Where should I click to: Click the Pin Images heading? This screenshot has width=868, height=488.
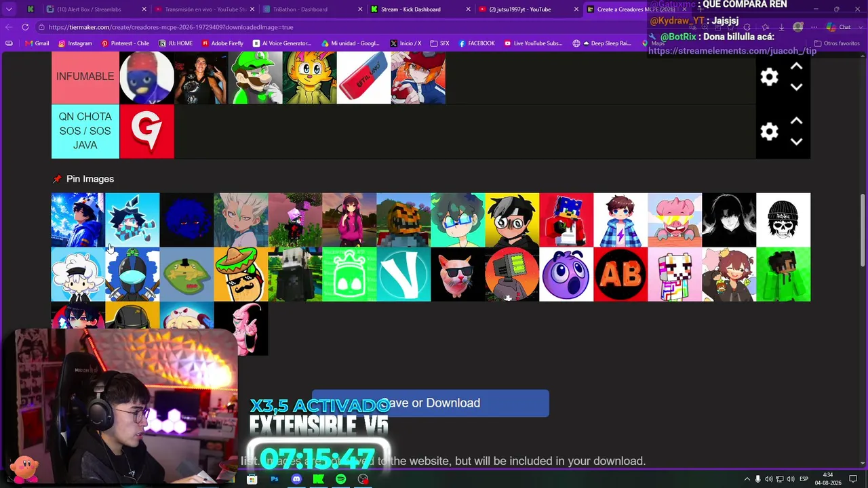point(90,179)
